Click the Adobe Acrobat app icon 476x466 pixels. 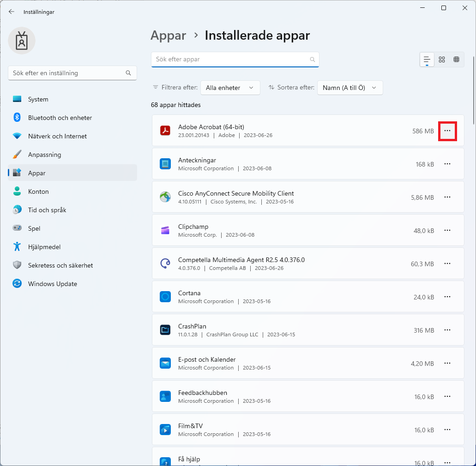pos(165,131)
